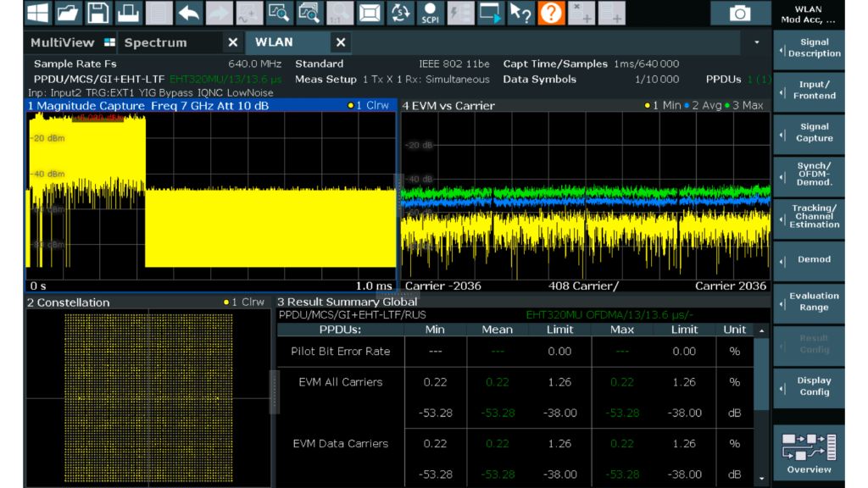This screenshot has height=488, width=868.
Task: Click the SCPI recorder icon
Action: 430,14
